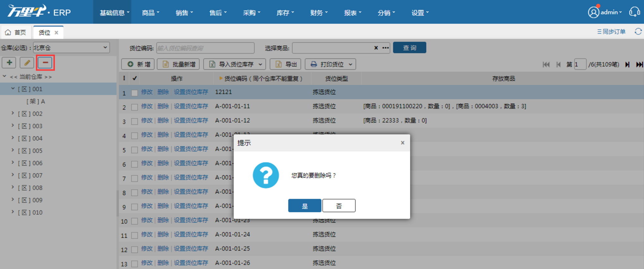The image size is (644, 269).
Task: Open the 库存 menu
Action: (285, 13)
